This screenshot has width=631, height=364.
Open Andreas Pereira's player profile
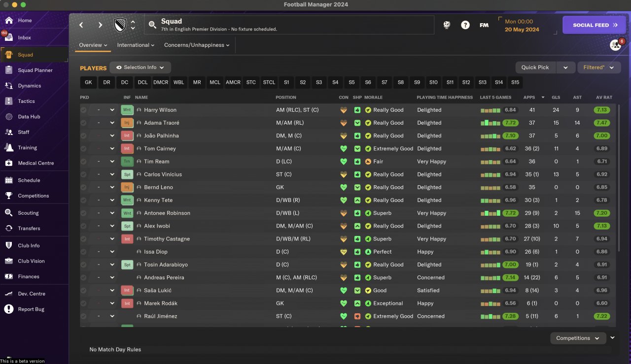pyautogui.click(x=164, y=277)
